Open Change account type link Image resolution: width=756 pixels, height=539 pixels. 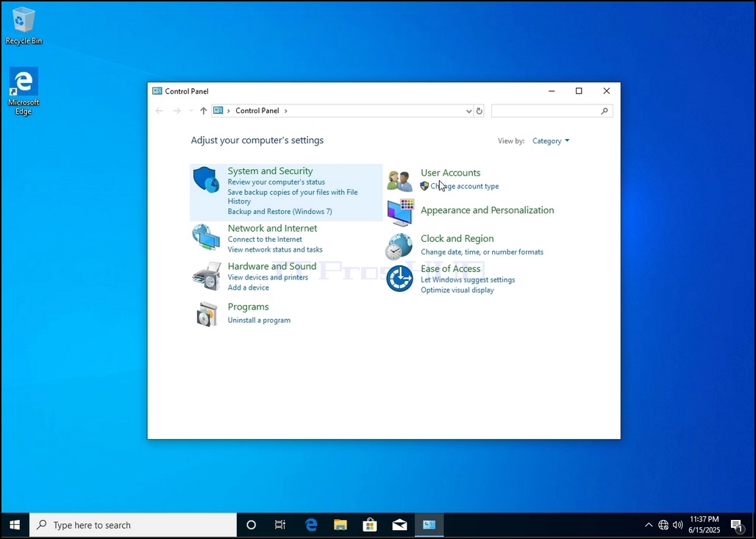pos(465,186)
